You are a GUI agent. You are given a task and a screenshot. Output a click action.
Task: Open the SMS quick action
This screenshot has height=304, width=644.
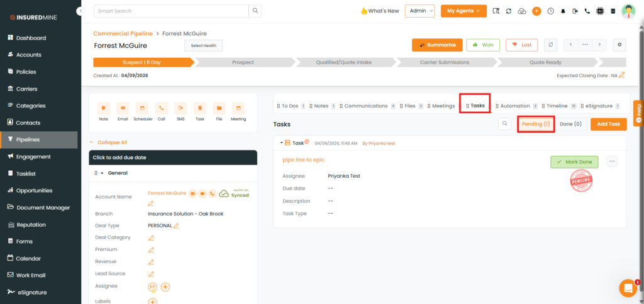pos(180,109)
